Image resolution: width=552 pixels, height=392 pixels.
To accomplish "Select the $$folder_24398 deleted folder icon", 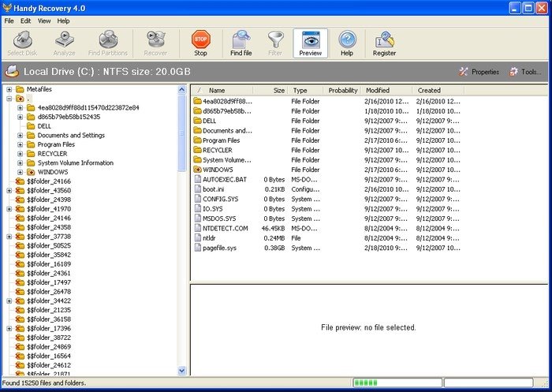I will (x=20, y=200).
